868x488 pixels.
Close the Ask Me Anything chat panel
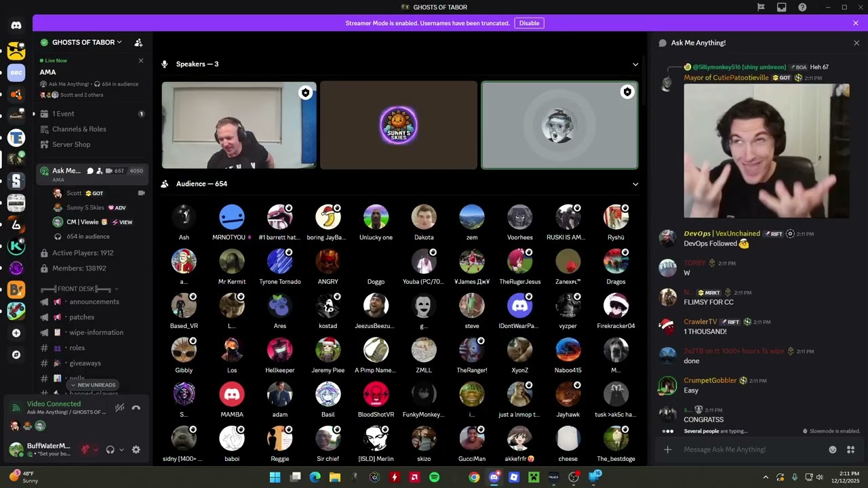click(x=856, y=43)
